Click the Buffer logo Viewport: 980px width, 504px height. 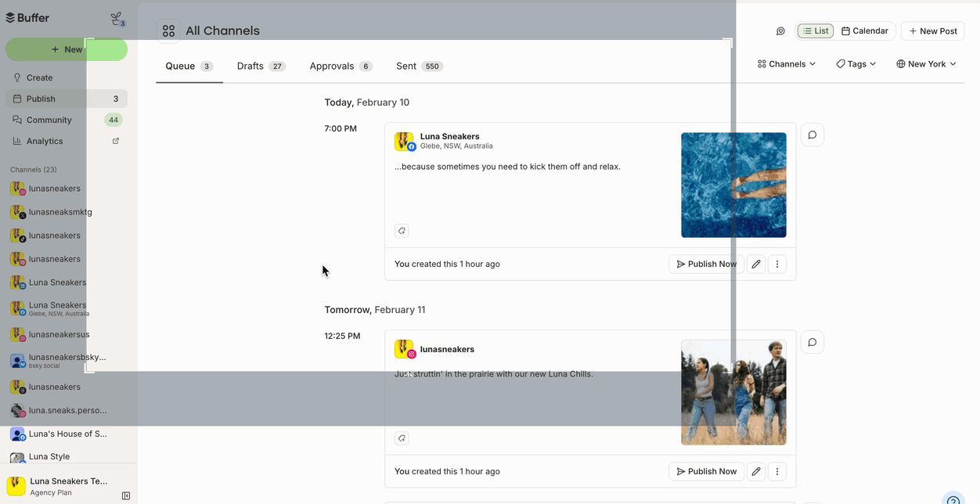(x=27, y=17)
